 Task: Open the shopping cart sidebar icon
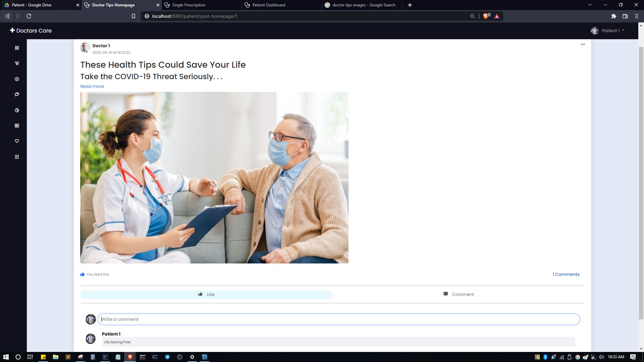pos(17,63)
